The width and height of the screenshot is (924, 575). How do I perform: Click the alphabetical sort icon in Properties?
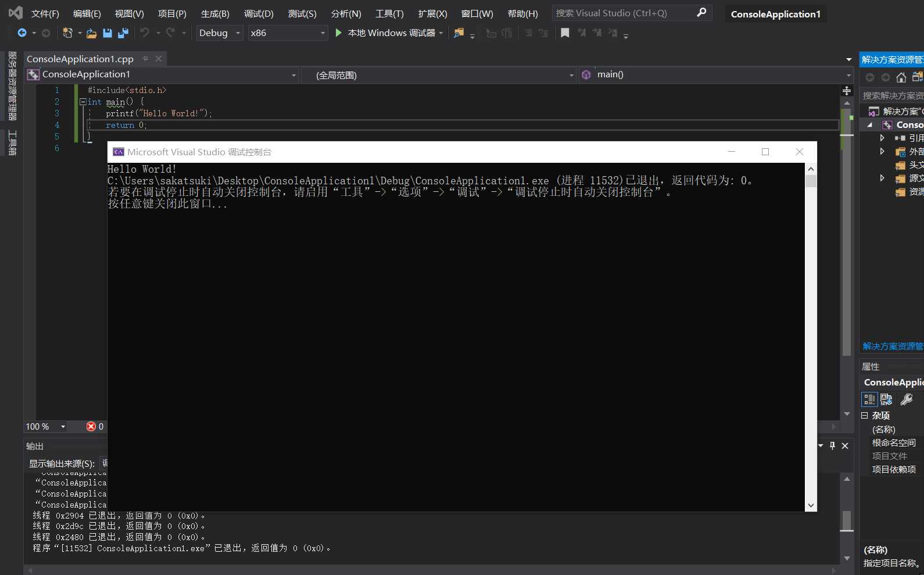(886, 399)
